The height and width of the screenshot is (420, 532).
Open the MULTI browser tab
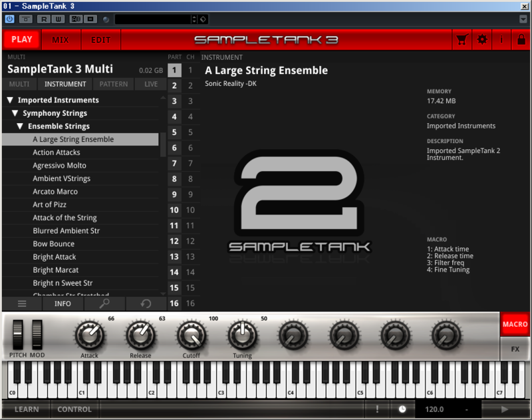pyautogui.click(x=19, y=84)
